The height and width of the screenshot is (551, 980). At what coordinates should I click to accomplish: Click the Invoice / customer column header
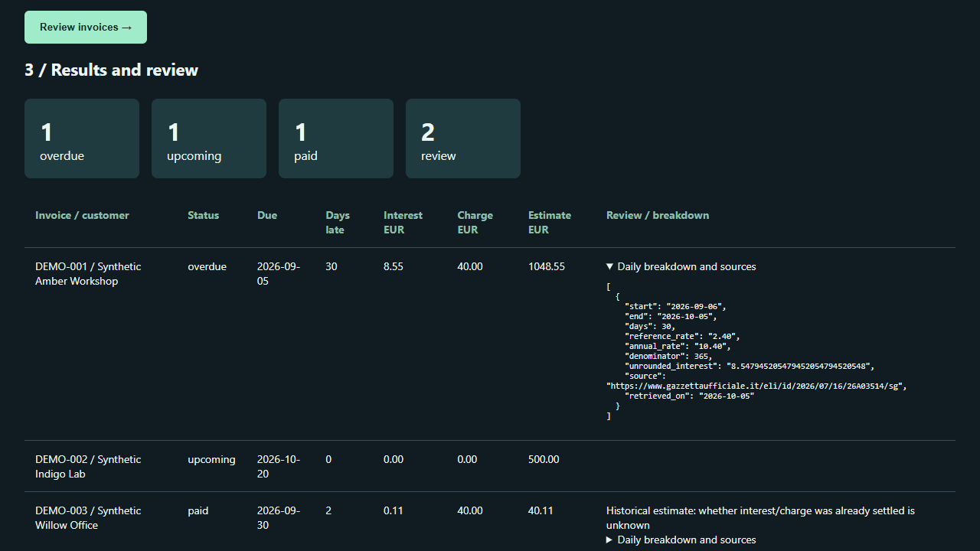[x=82, y=216]
